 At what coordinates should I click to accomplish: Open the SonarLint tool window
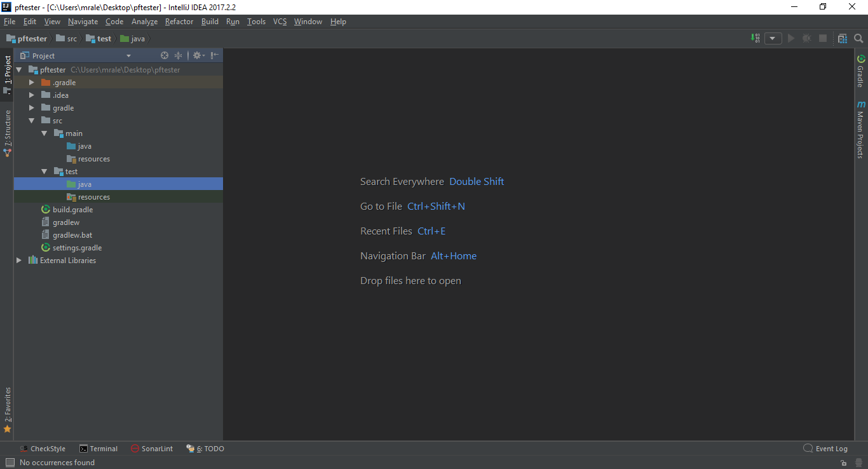[152, 449]
